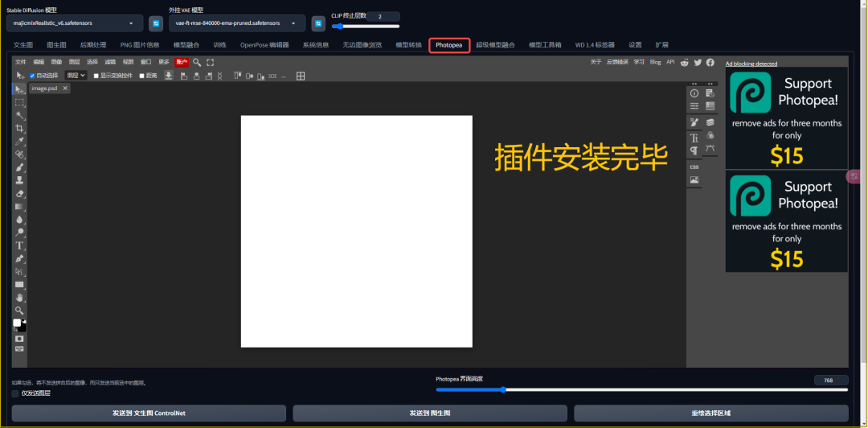Open the Swatches panel icon
Screen dimensions: 868x428
710,106
